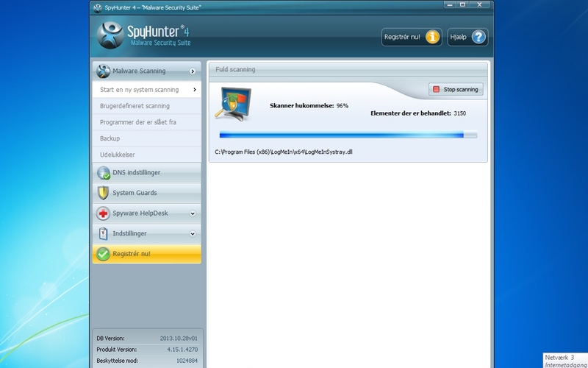The height and width of the screenshot is (368, 588).
Task: Click the red stop square icon
Action: tap(436, 89)
